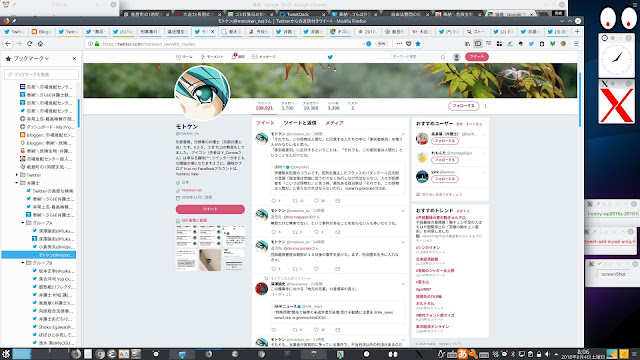Go back using Firefox back arrow
Screen dimensions: 640x360
coord(8,44)
